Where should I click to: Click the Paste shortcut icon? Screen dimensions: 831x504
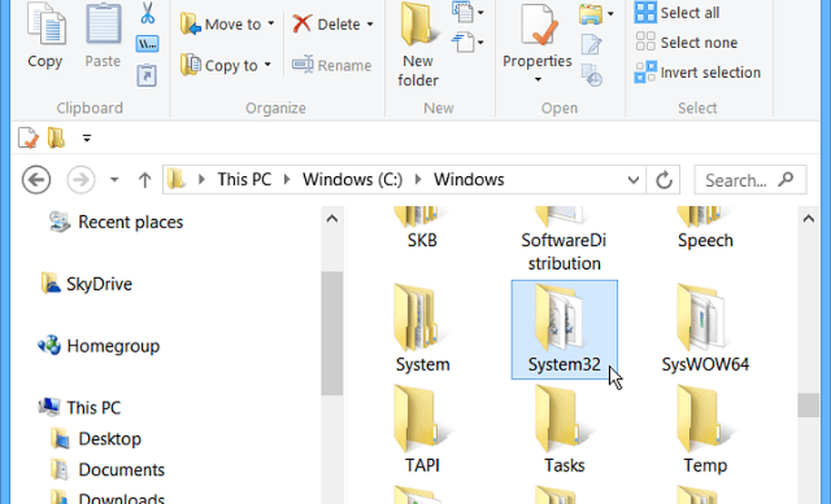(147, 76)
